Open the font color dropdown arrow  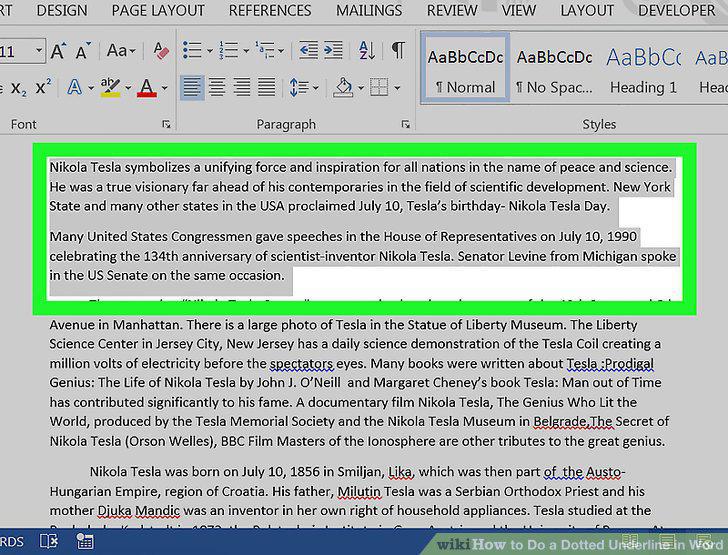coord(164,87)
